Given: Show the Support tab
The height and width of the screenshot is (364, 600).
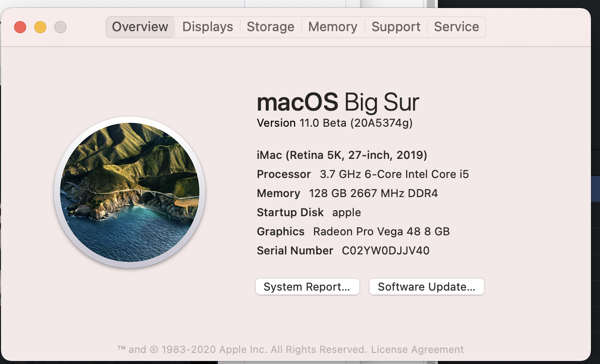Looking at the screenshot, I should [396, 27].
